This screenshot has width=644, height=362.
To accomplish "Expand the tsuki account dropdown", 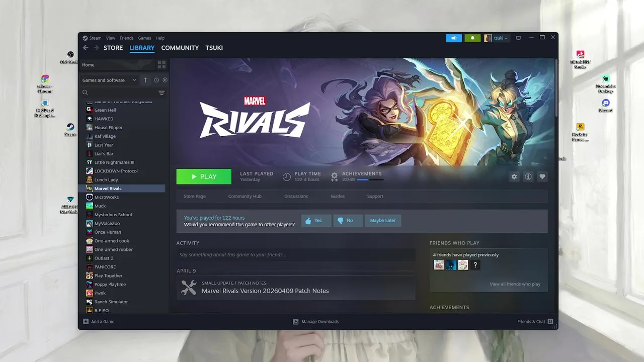I will click(x=497, y=38).
